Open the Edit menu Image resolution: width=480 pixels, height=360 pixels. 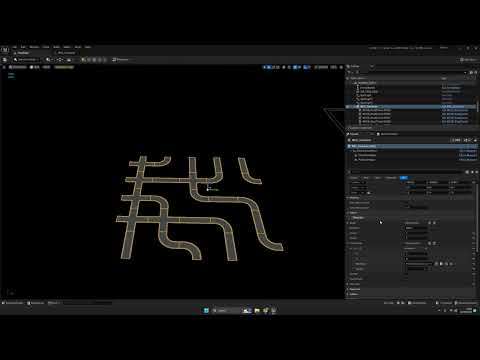coord(23,47)
